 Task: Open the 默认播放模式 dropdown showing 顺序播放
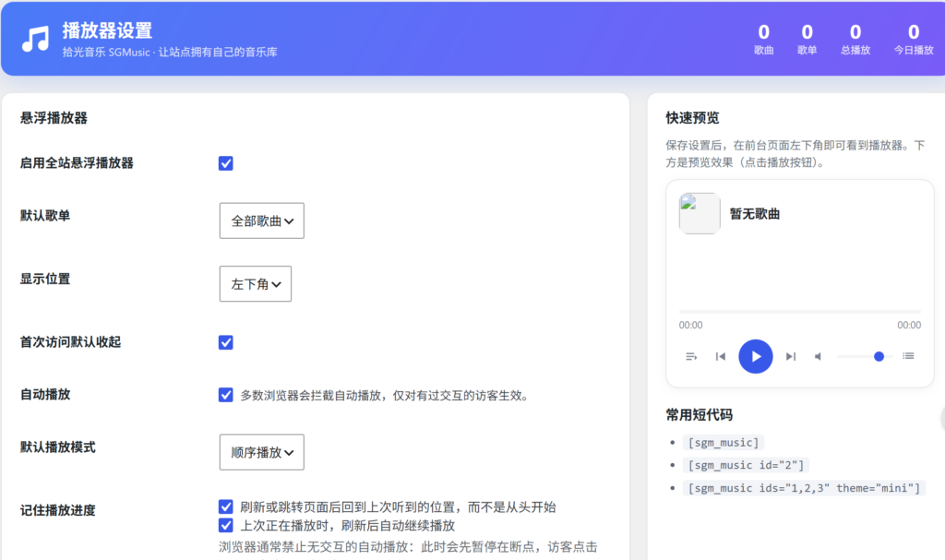click(x=261, y=452)
